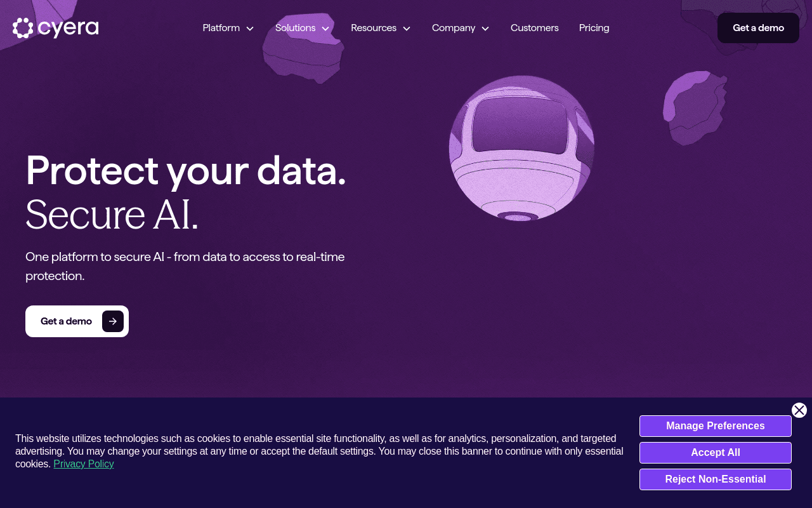Go to the Pricing page
This screenshot has width=812, height=508.
[594, 28]
